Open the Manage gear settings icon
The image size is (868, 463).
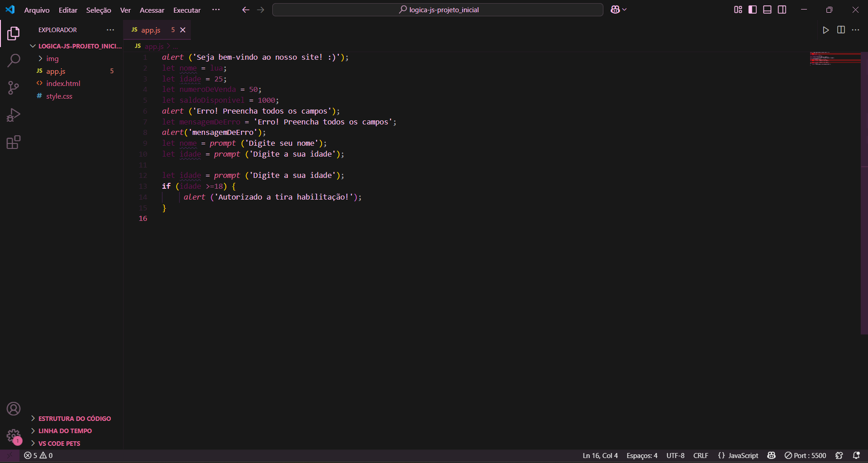click(x=14, y=436)
